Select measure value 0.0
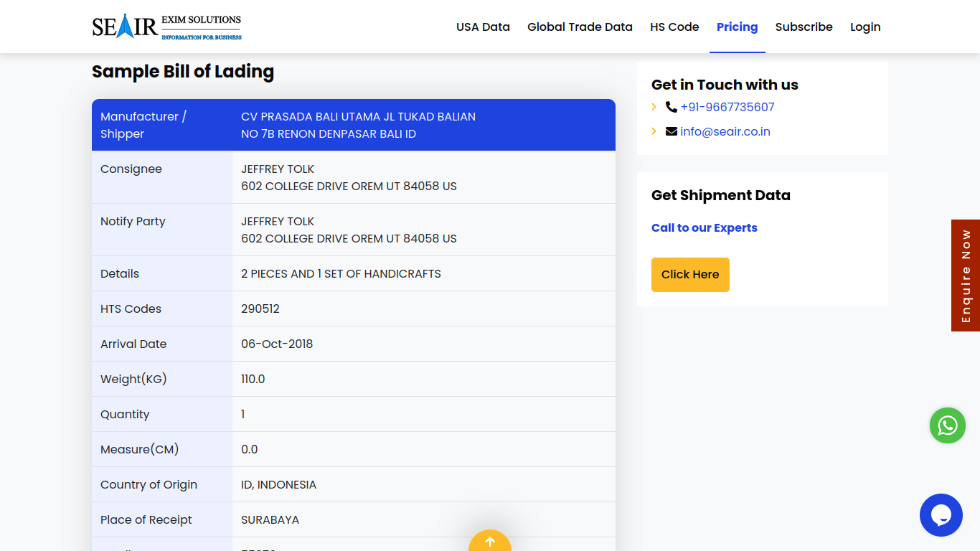The height and width of the screenshot is (551, 980). 250,449
